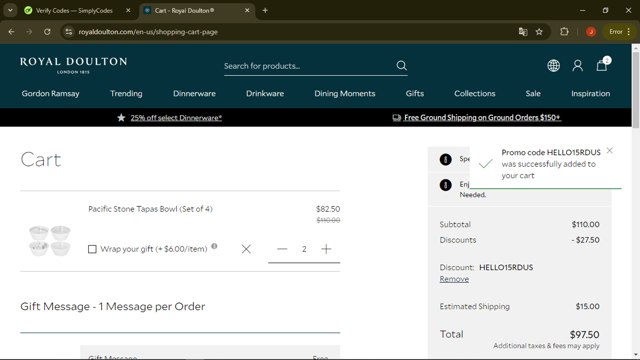Image resolution: width=640 pixels, height=360 pixels.
Task: Open the Gifts menu
Action: click(415, 93)
